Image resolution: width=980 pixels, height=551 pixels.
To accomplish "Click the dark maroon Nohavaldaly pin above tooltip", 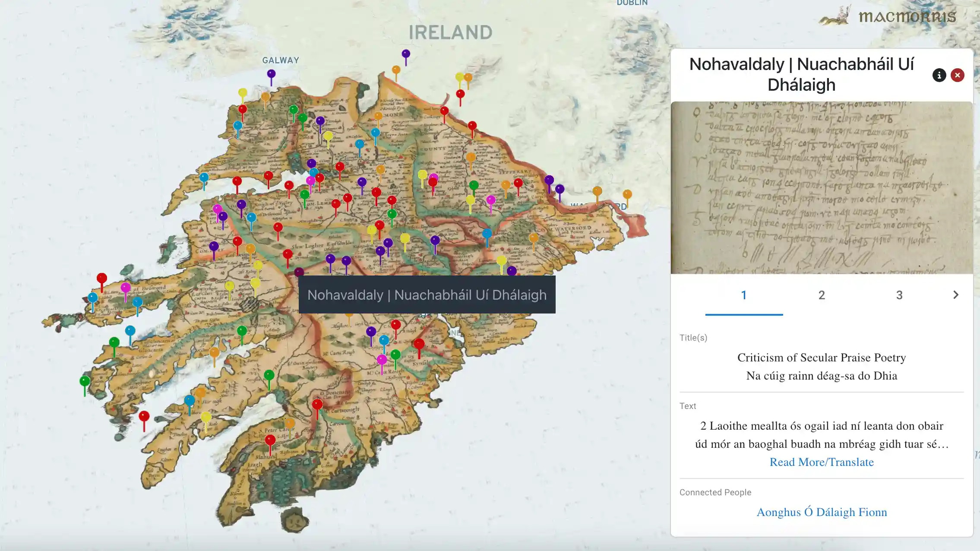I will pyautogui.click(x=299, y=272).
